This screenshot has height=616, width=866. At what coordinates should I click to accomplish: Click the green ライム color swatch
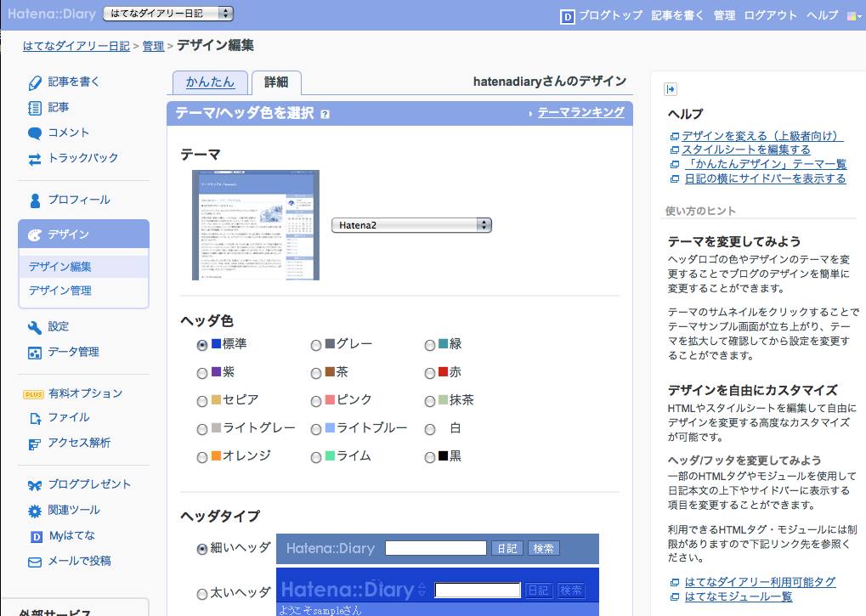(331, 456)
